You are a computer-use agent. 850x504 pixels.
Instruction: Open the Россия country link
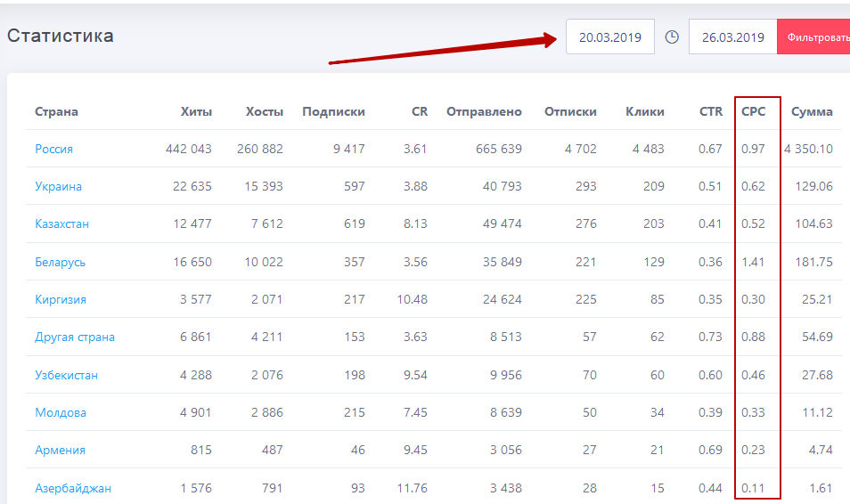click(x=54, y=149)
